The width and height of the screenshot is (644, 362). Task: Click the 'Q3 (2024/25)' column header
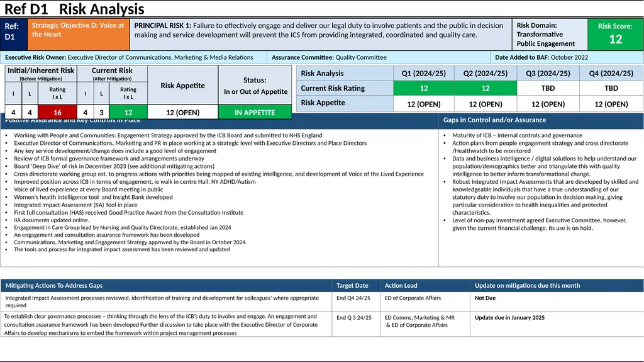[x=548, y=73]
